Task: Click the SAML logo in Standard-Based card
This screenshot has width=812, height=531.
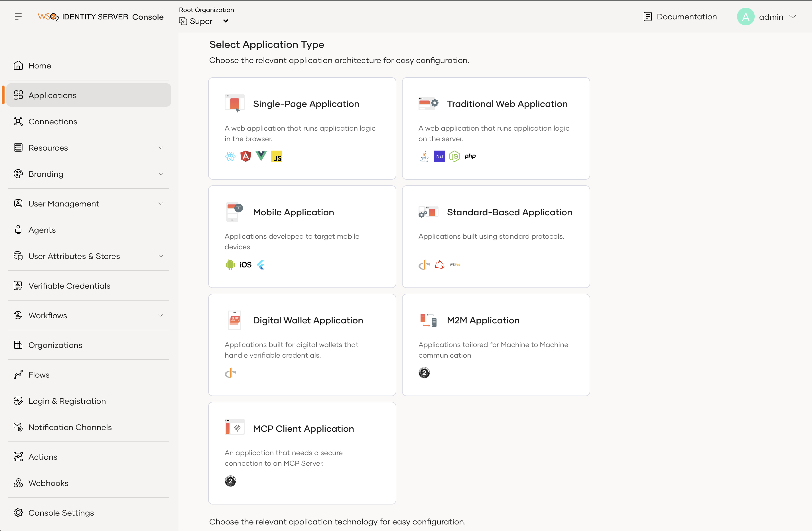Action: click(x=439, y=264)
